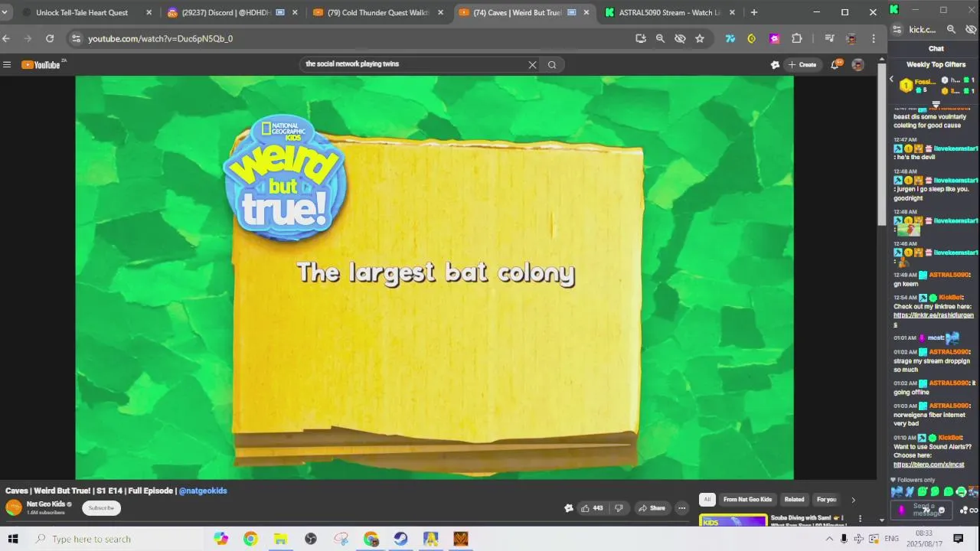Toggle the crossed-eye icon in the Kick window
The height and width of the screenshot is (551, 980).
(971, 30)
